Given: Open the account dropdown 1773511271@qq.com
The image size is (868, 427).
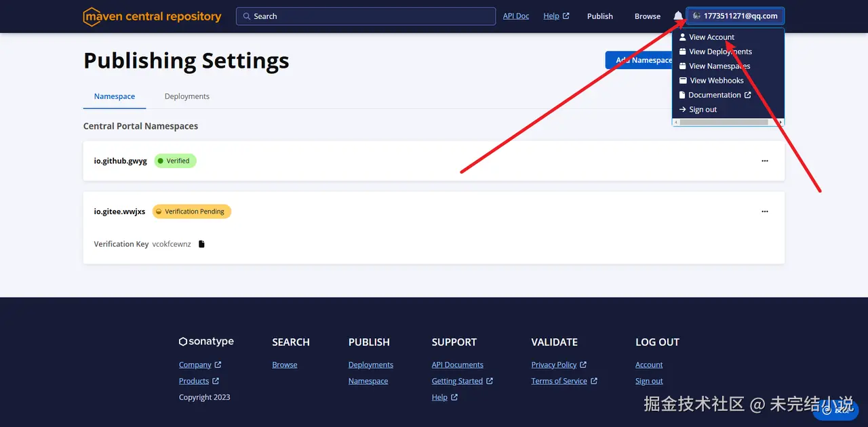Looking at the screenshot, I should tap(735, 16).
